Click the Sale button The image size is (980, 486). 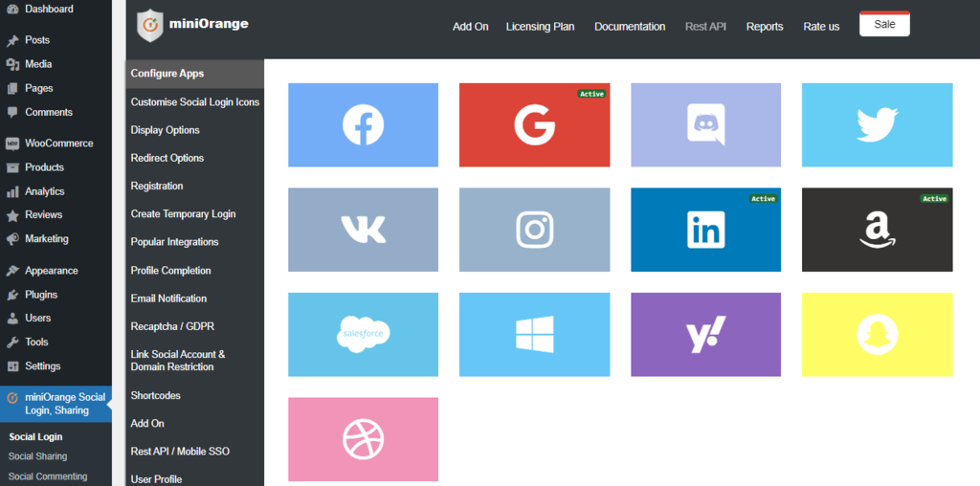(884, 24)
